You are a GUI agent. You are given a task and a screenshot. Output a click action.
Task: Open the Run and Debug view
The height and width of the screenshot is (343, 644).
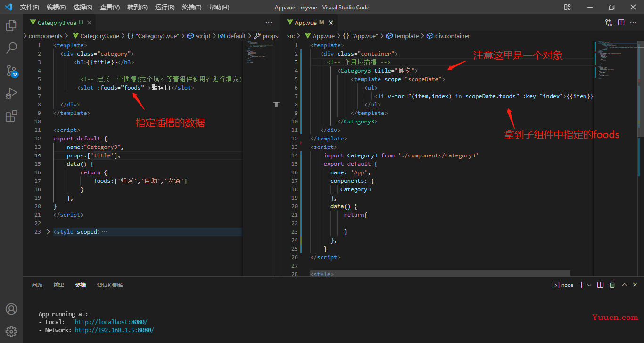tap(11, 94)
